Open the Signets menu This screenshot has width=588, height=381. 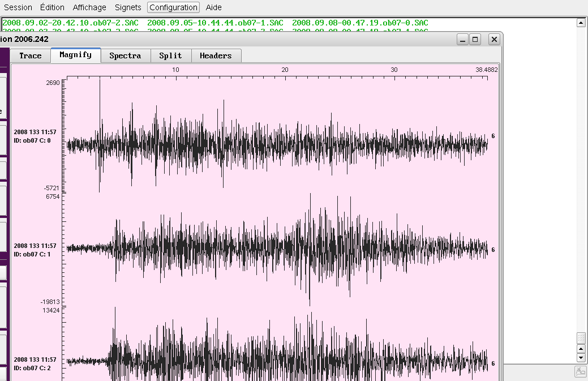coord(128,7)
